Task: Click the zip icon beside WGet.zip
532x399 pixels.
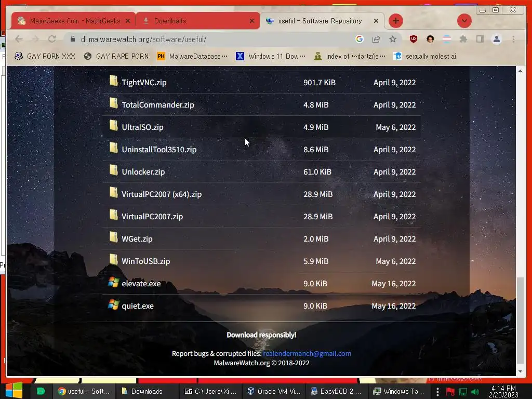Action: (114, 237)
